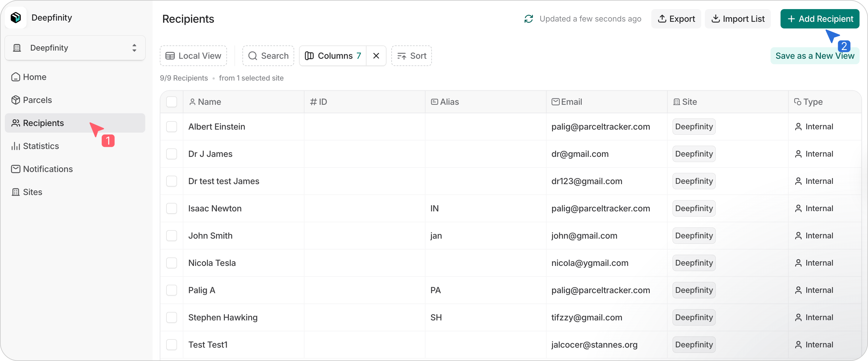Select the Isaac Newton row checkbox

(x=172, y=208)
